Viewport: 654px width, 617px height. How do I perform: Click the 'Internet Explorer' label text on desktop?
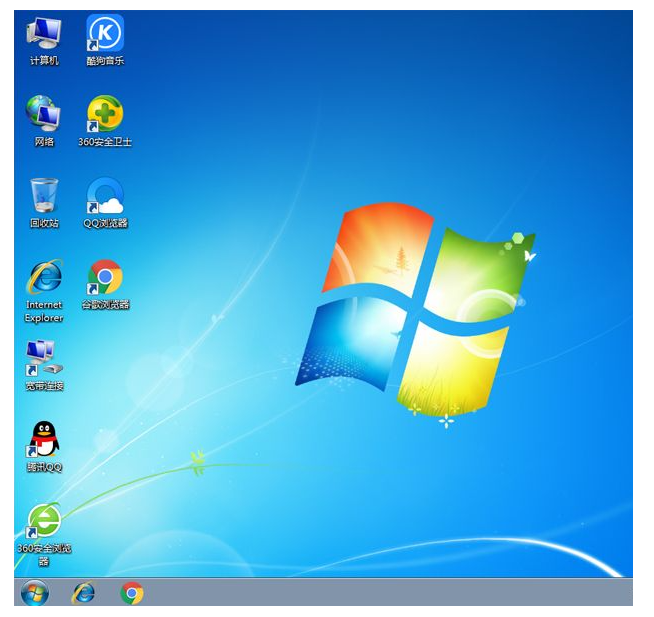[x=44, y=311]
